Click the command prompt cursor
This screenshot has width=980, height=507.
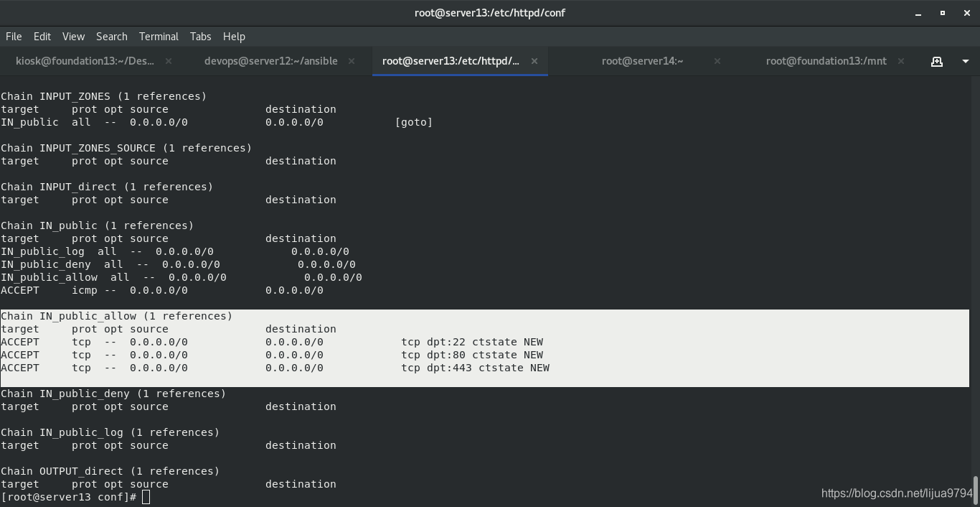[x=146, y=497]
